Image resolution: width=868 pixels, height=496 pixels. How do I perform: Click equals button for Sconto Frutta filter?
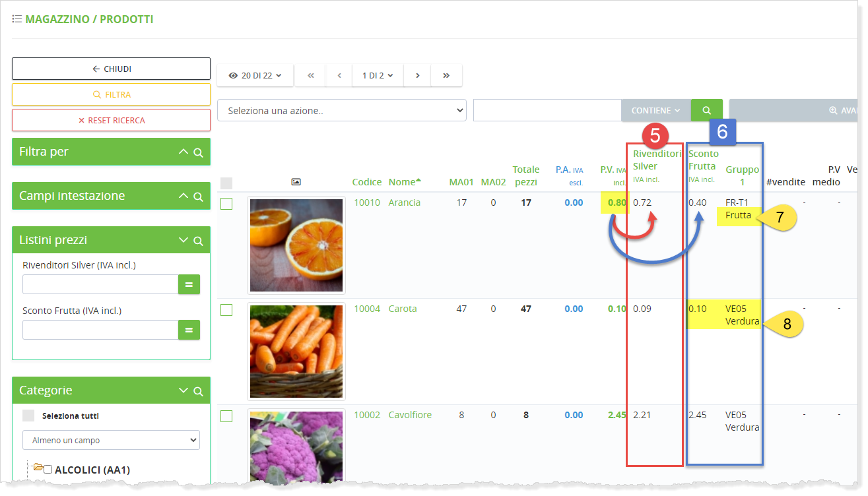click(x=189, y=330)
